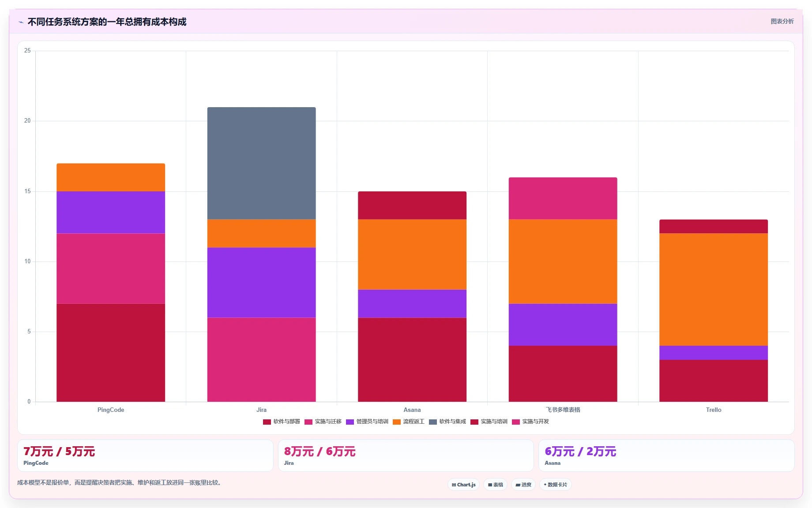The width and height of the screenshot is (812, 508).
Task: Click the 7万元 / 5万元 PingCode card
Action: [x=145, y=456]
